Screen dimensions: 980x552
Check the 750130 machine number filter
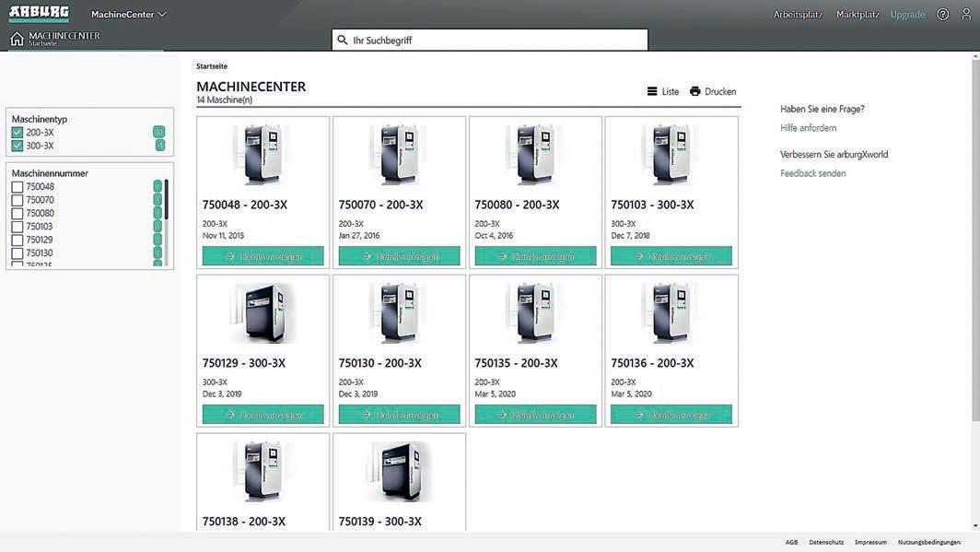(17, 253)
